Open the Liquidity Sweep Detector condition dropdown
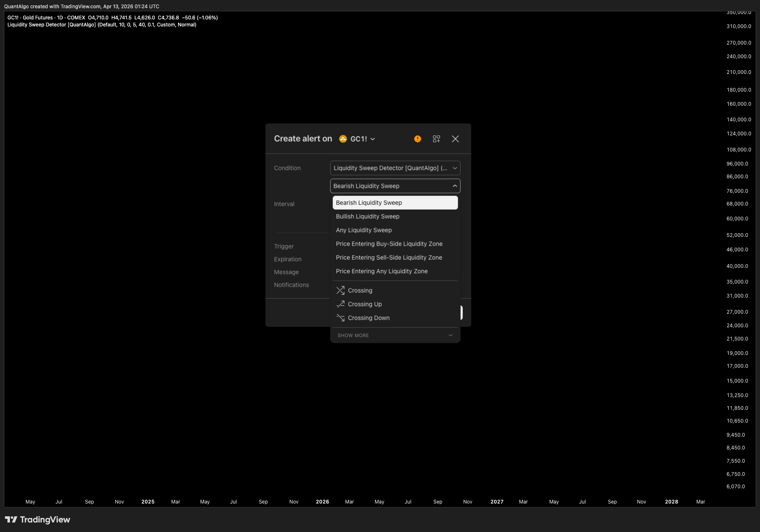 [395, 168]
